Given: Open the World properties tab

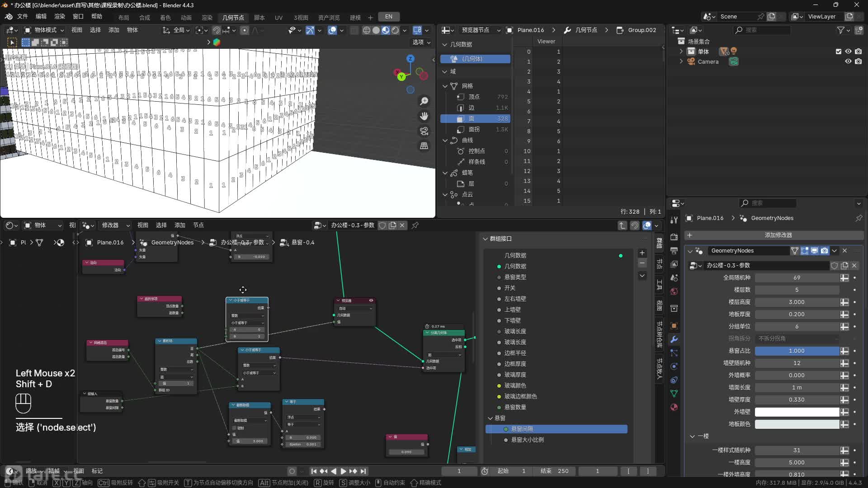Looking at the screenshot, I should coord(674,291).
